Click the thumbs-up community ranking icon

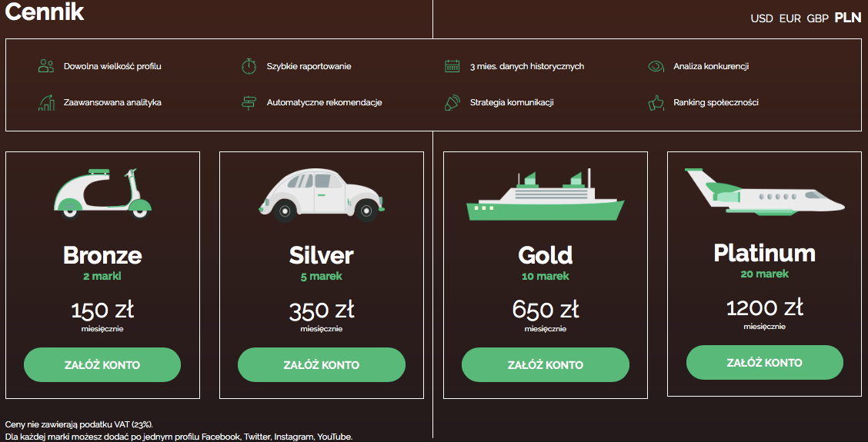(656, 102)
